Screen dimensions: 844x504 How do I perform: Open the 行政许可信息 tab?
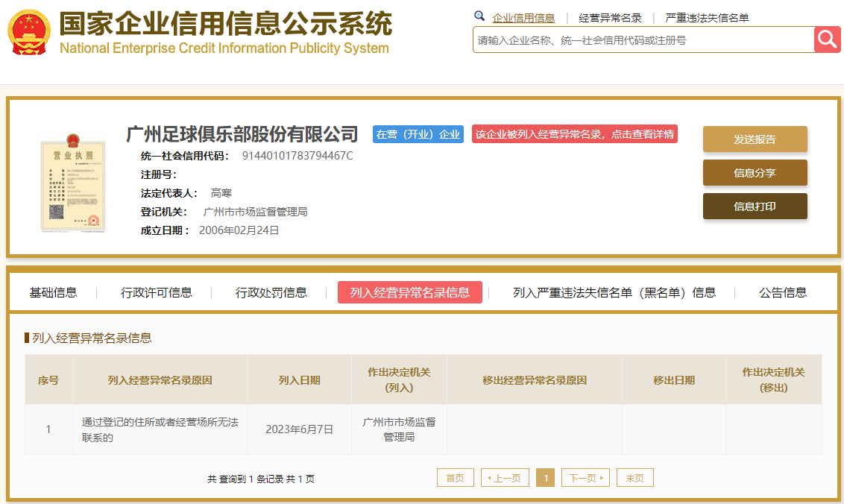click(157, 292)
